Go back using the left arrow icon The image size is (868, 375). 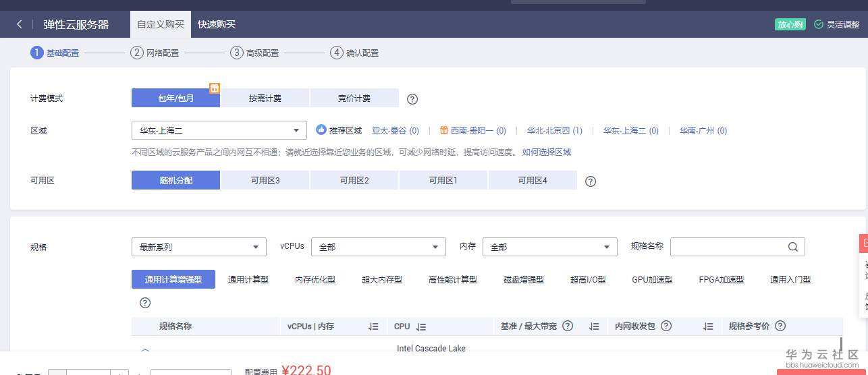(x=20, y=24)
